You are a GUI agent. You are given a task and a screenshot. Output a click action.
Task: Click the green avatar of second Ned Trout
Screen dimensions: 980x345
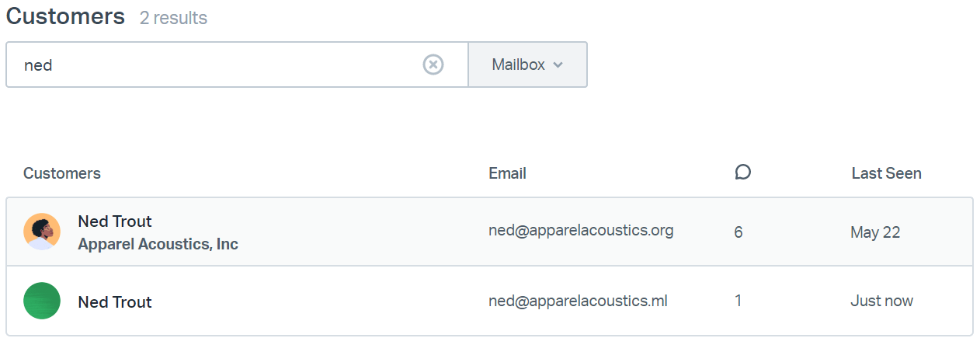42,301
